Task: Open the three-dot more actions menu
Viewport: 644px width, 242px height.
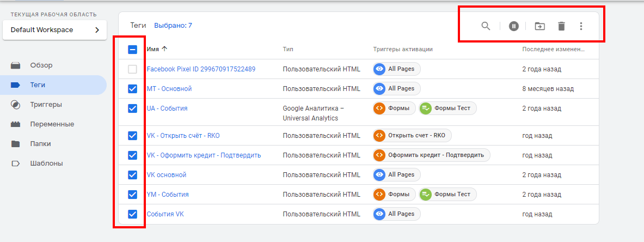Action: point(581,26)
